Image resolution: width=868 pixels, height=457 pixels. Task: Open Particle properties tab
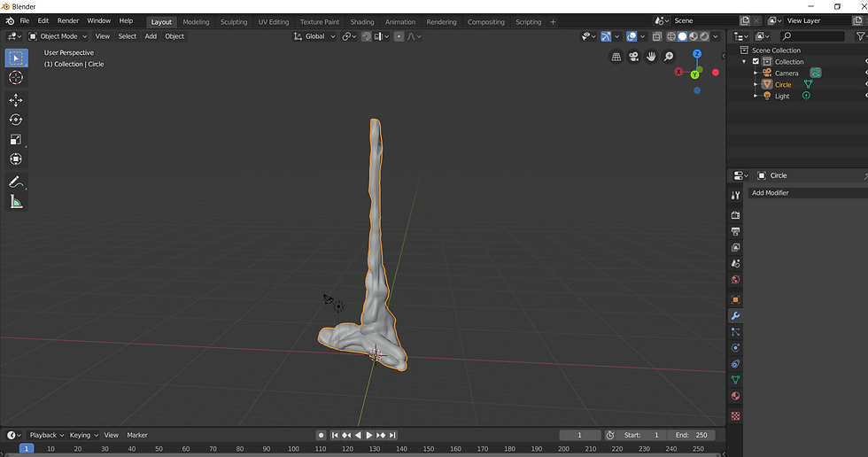click(x=735, y=332)
